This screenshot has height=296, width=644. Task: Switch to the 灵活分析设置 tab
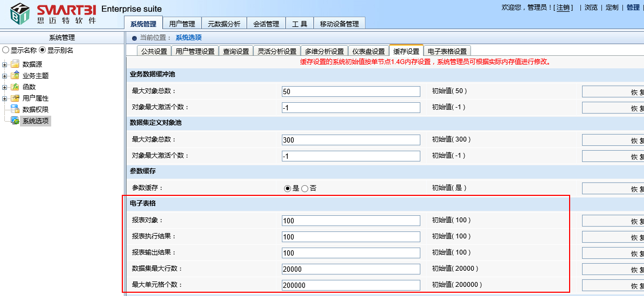click(x=277, y=51)
